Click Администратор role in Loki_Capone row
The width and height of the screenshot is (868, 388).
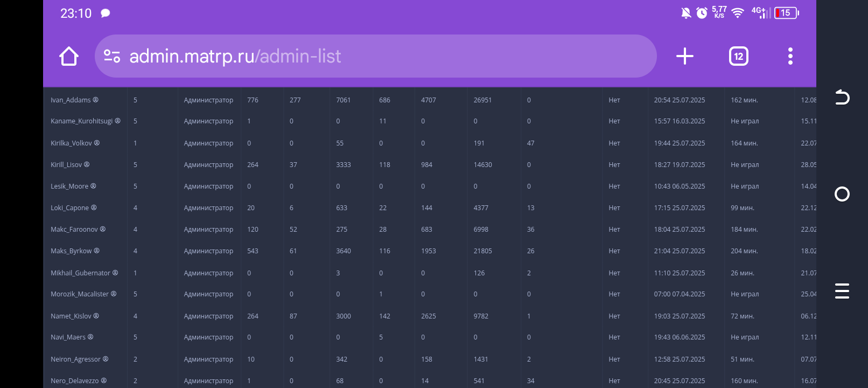pyautogui.click(x=208, y=208)
